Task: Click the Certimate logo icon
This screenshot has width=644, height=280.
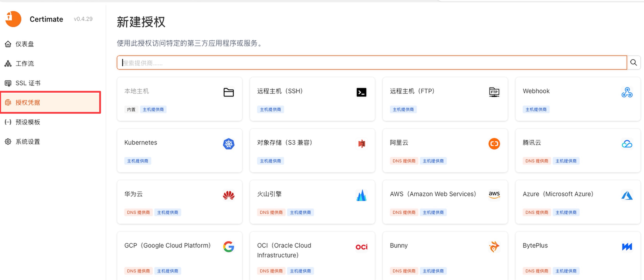Action: pos(13,19)
